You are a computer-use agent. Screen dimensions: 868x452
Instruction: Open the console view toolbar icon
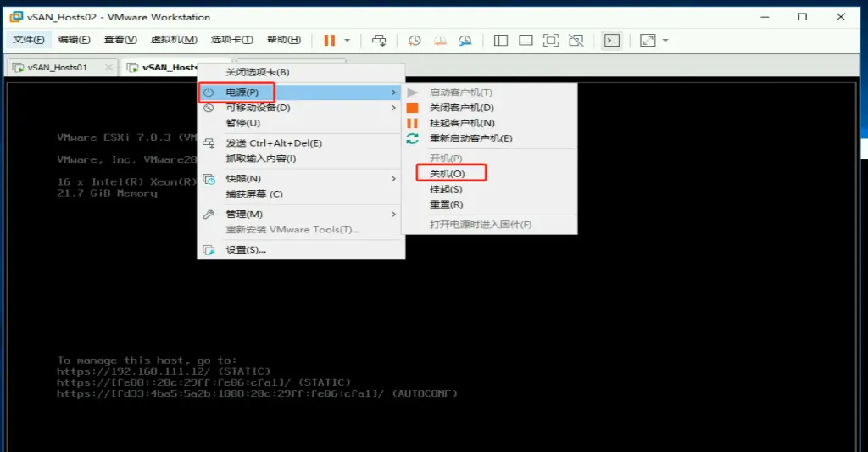(x=611, y=40)
